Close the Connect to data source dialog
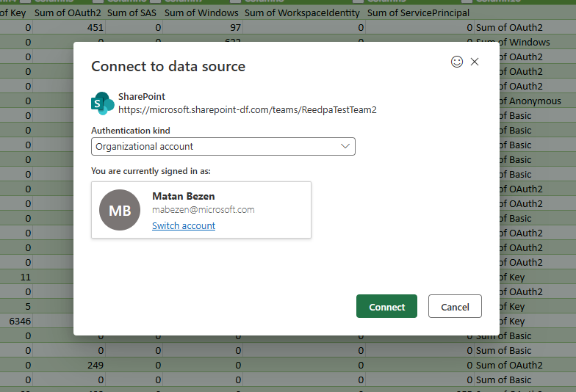 tap(475, 62)
